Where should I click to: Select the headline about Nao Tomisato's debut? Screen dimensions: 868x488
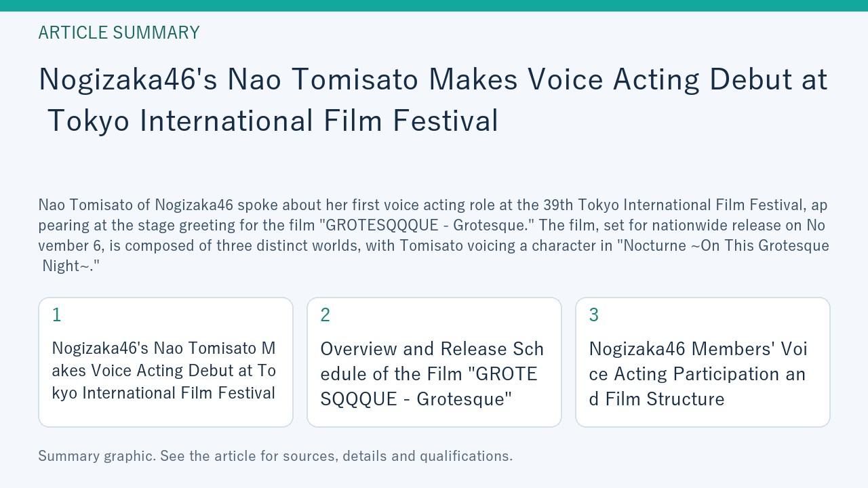coord(433,100)
